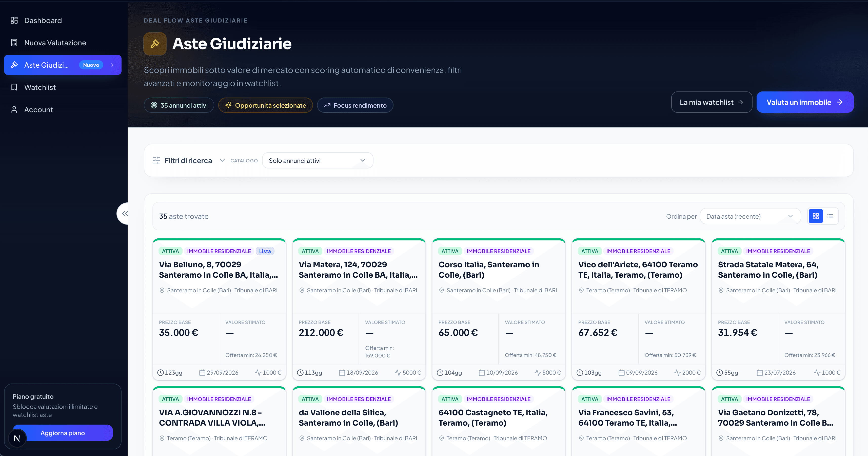868x456 pixels.
Task: Click the Offerta min: 48.750 € text
Action: click(x=531, y=355)
